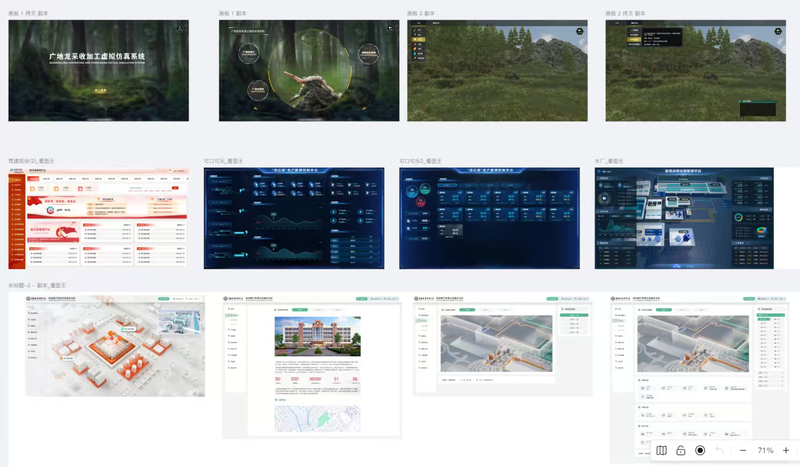This screenshot has height=467, width=800.
Task: Select the forest title screen artboard thumbnail
Action: tap(98, 71)
